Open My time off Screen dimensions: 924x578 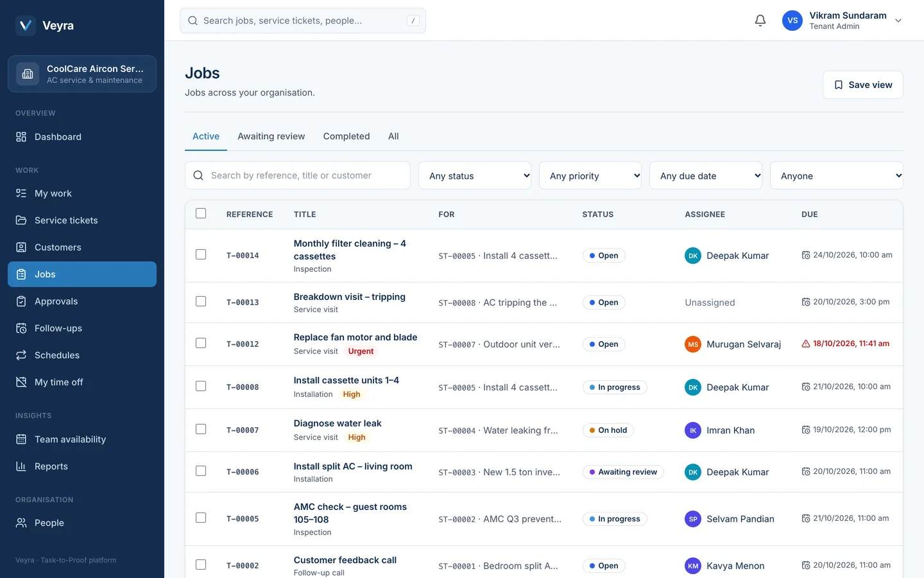[x=82, y=382]
